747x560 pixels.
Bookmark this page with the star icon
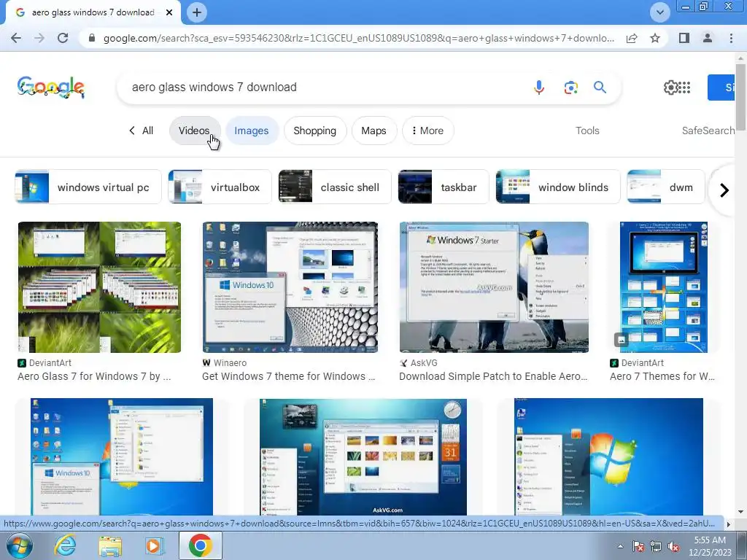655,38
